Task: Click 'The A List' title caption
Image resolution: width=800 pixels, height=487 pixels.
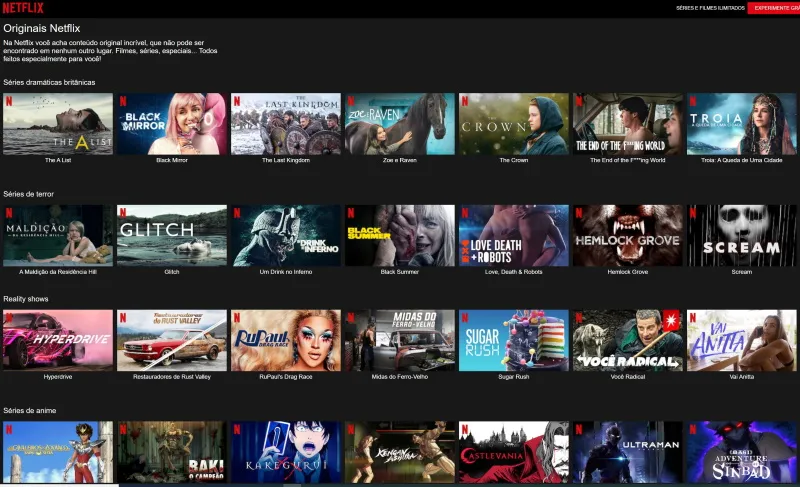Action: click(x=58, y=160)
